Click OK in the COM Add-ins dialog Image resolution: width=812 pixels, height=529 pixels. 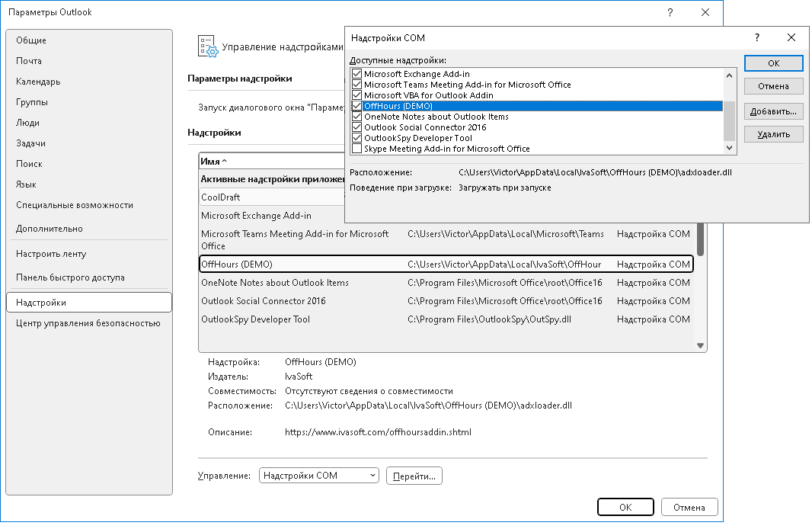pyautogui.click(x=774, y=63)
